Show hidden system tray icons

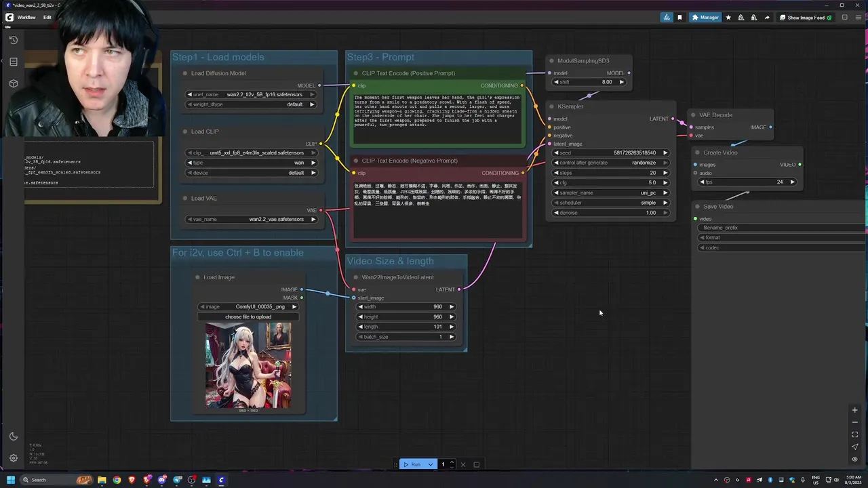coord(716,480)
